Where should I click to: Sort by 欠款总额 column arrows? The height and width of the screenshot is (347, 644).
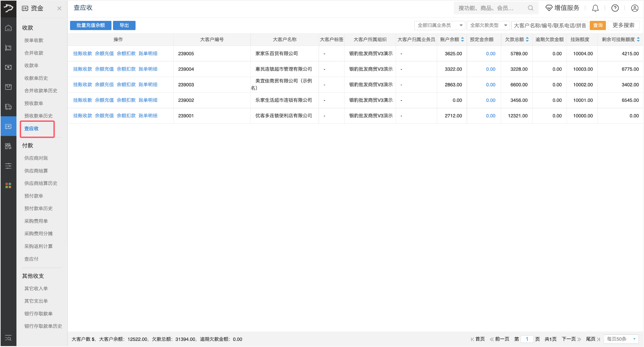tap(527, 40)
